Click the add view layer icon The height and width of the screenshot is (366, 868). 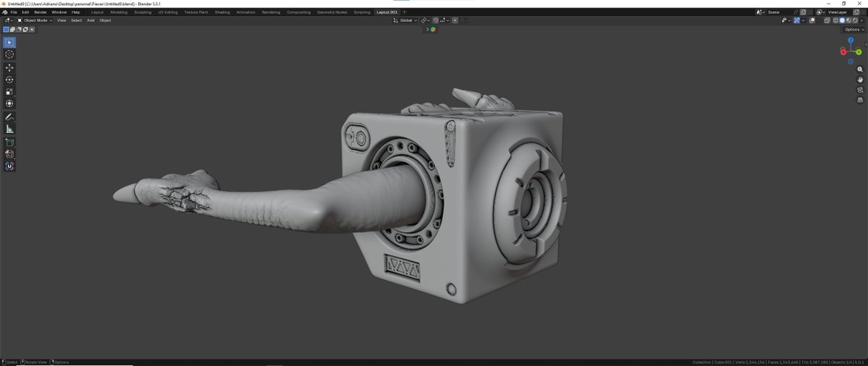tap(856, 12)
